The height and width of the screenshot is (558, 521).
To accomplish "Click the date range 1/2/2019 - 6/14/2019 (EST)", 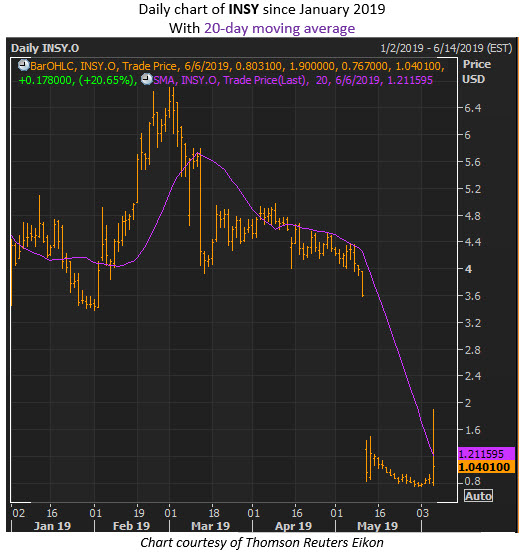I will click(446, 48).
